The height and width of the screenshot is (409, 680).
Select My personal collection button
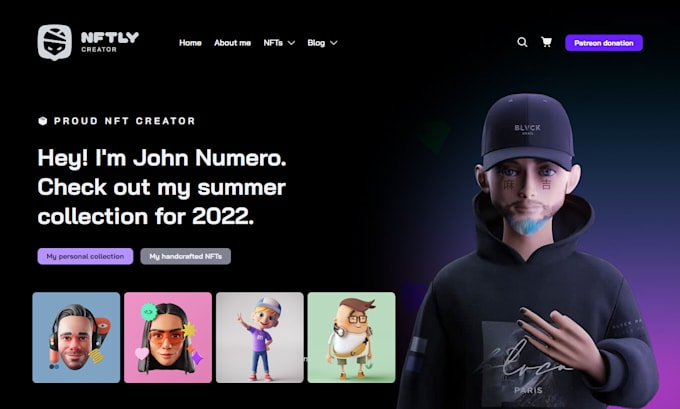click(85, 256)
